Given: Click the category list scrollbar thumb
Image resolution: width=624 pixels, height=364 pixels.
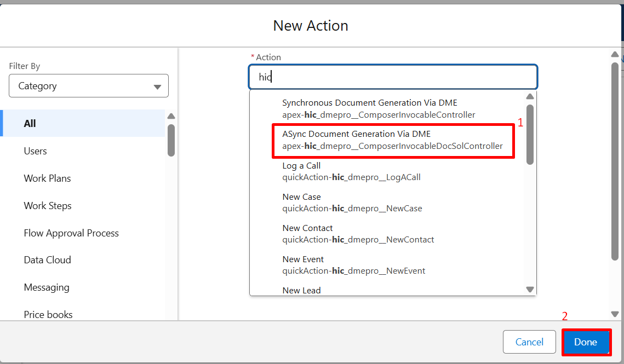Looking at the screenshot, I should pyautogui.click(x=171, y=141).
